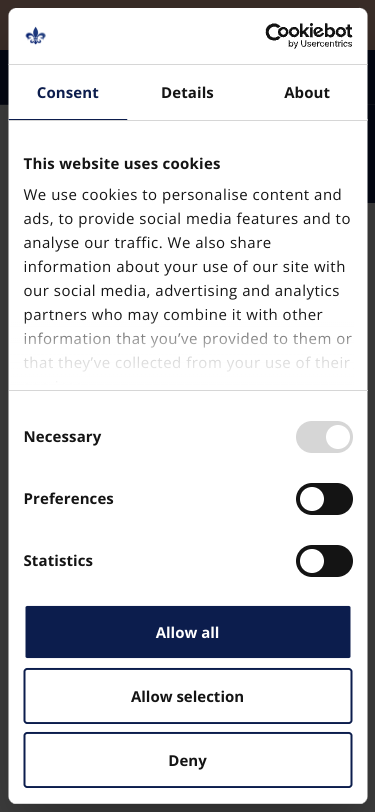The width and height of the screenshot is (375, 812).
Task: Click the Necessary label text
Action: pos(62,437)
